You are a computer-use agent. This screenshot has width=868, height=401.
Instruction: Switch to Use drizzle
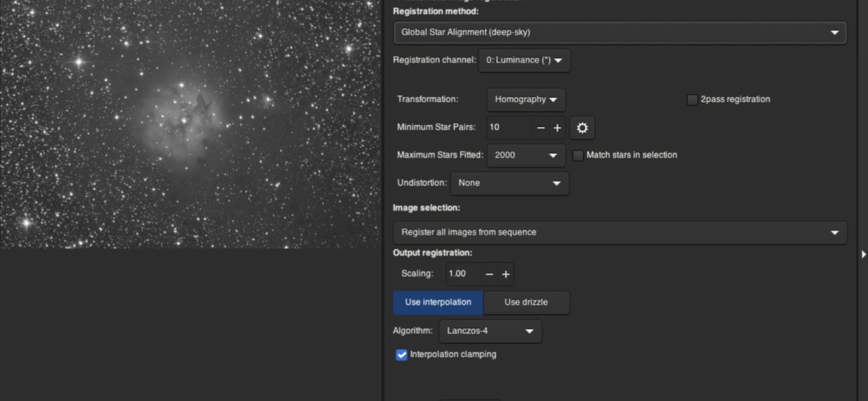coord(526,302)
